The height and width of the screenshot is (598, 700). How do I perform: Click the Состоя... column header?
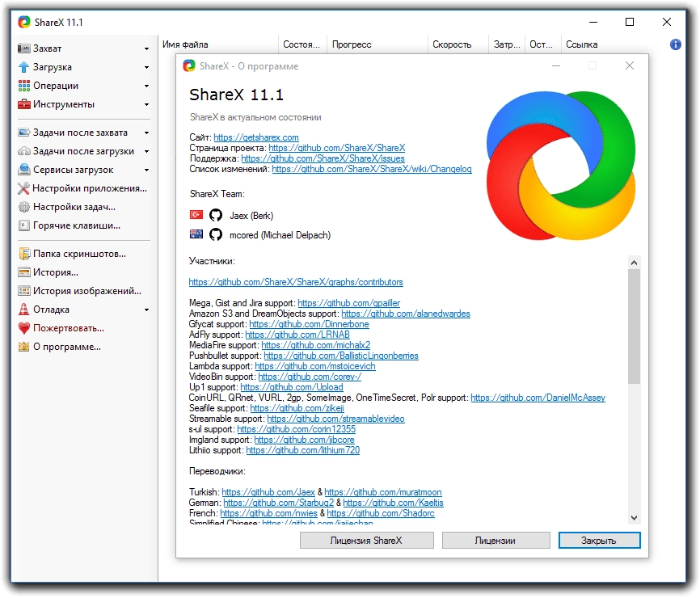(x=302, y=44)
